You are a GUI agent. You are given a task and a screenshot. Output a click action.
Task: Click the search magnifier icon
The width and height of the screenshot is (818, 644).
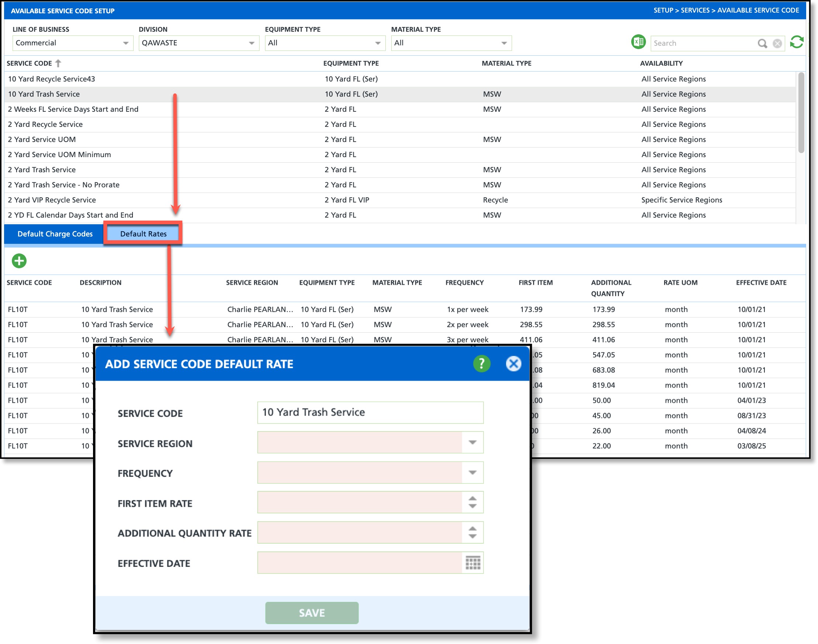762,44
